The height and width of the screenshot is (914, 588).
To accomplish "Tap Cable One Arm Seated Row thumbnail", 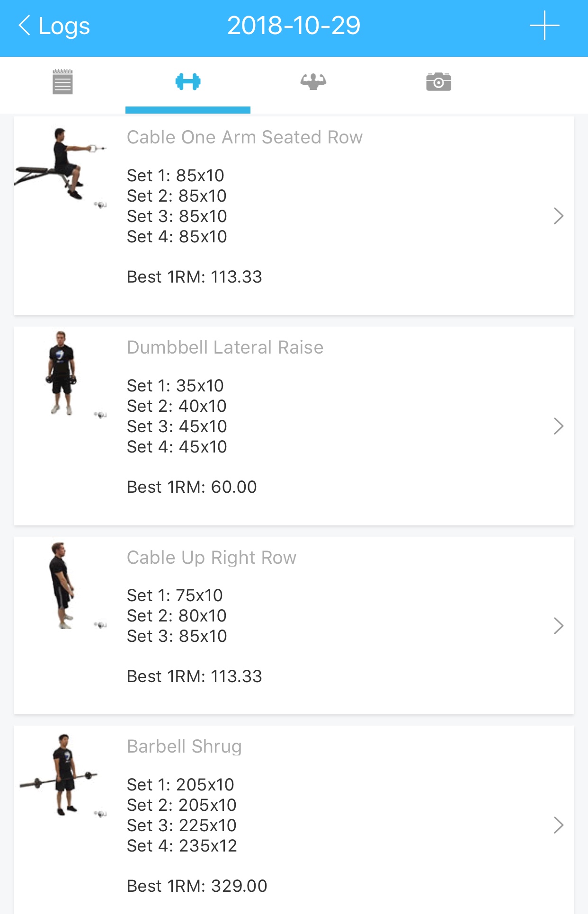I will pyautogui.click(x=62, y=166).
